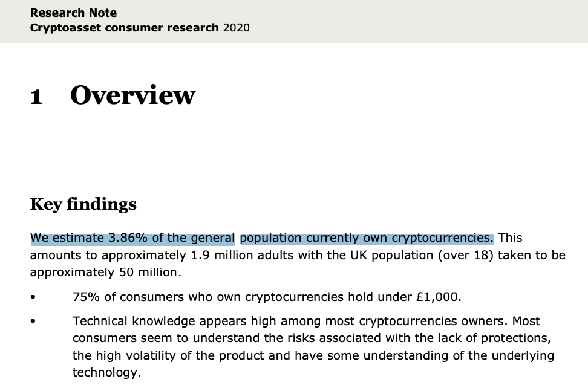Click the bold "Cryptoasset consumer research" title
Viewport: 588px width, 388px height.
point(124,28)
